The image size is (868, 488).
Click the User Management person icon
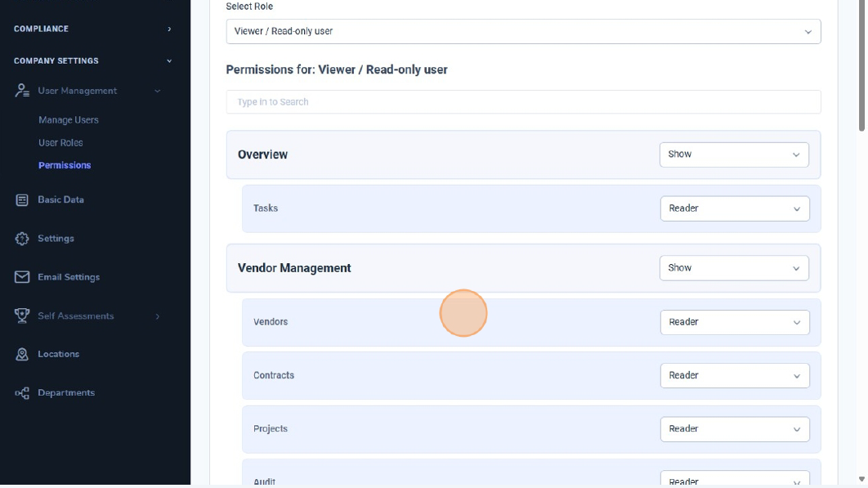click(22, 91)
